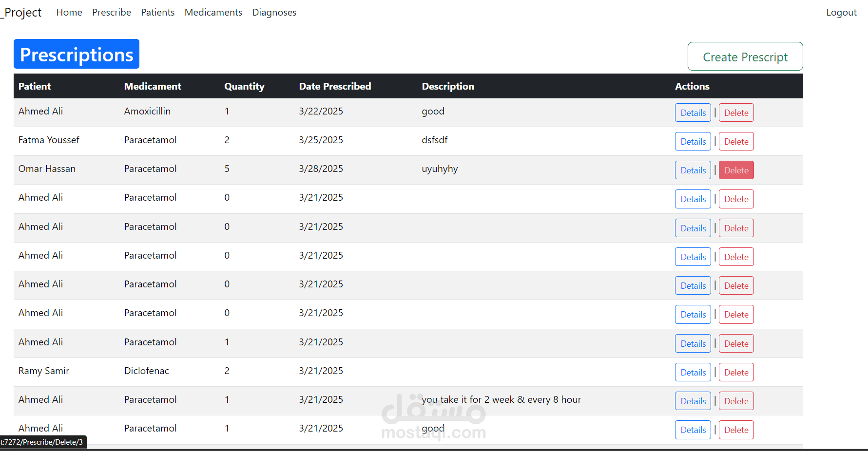The width and height of the screenshot is (868, 451).
Task: Go to the Prescribe page
Action: coord(112,12)
